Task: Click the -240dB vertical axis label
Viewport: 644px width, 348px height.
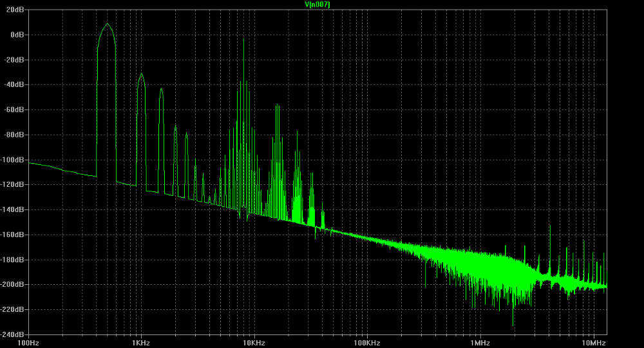Action: (13, 334)
